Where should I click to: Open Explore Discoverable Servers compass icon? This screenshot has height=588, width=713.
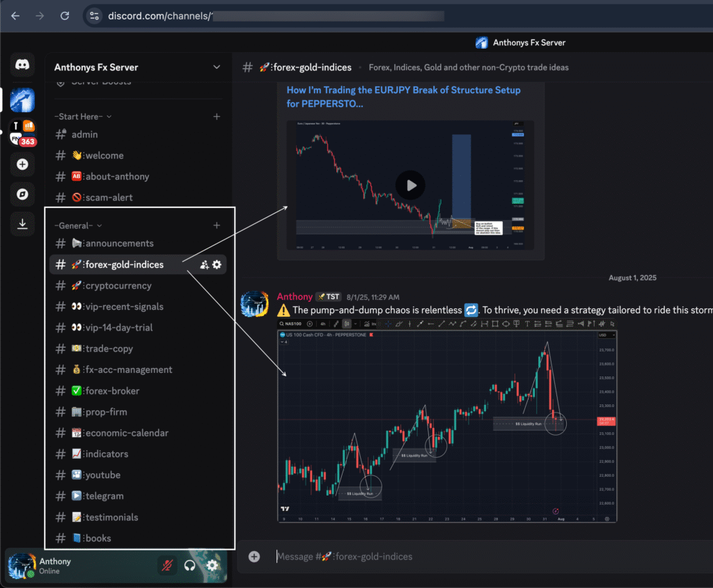tap(22, 194)
